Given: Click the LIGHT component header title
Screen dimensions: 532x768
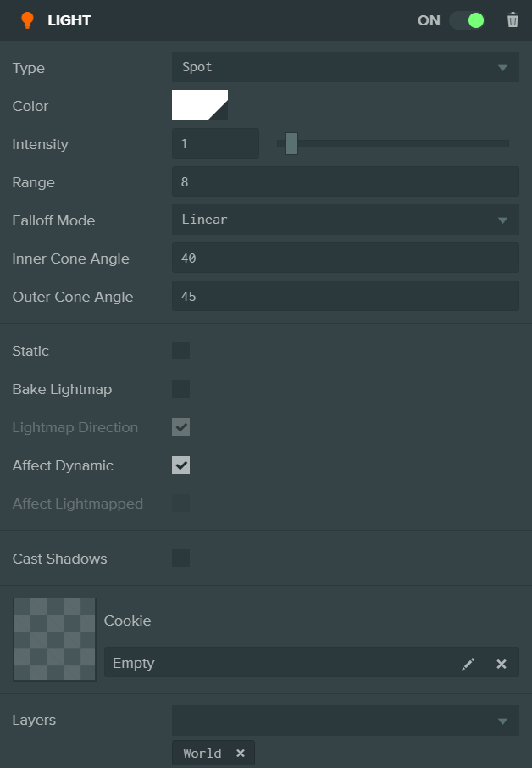Looking at the screenshot, I should [69, 20].
